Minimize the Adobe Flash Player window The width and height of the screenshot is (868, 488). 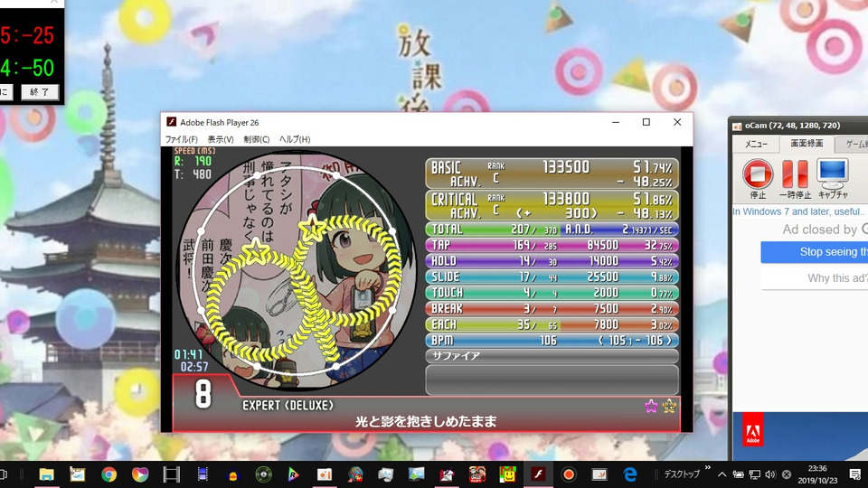616,122
